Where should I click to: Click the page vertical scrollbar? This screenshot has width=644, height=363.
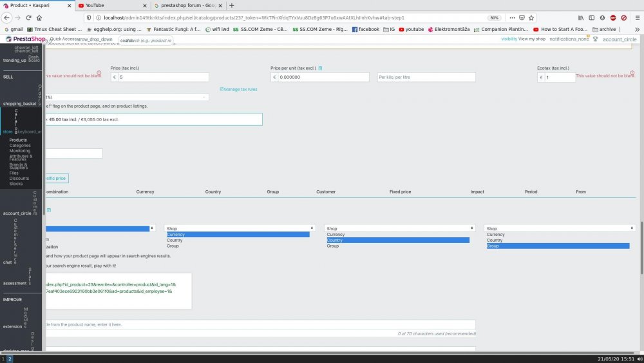pos(641,248)
